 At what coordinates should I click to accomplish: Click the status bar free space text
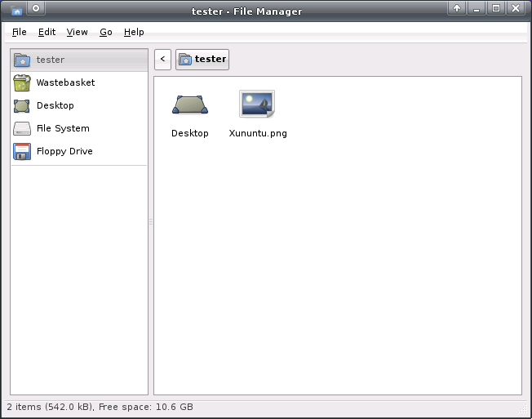pos(146,407)
